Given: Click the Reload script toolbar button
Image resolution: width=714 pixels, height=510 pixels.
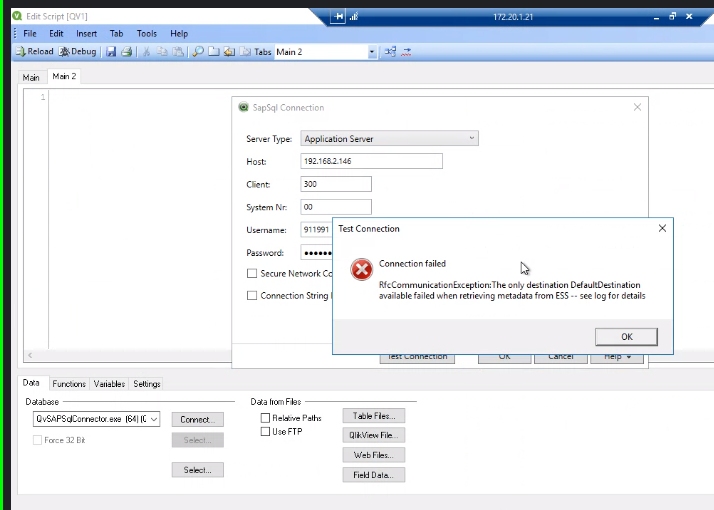Looking at the screenshot, I should point(34,52).
